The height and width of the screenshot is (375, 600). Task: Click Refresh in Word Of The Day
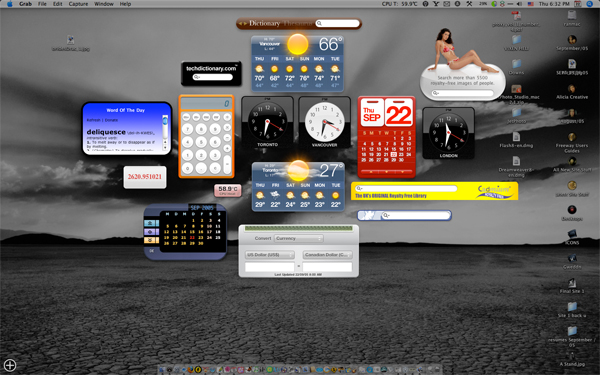click(x=93, y=120)
